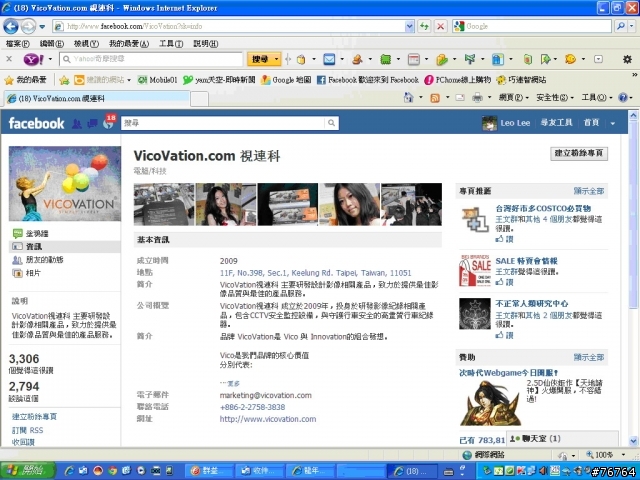This screenshot has width=640, height=480.
Task: Click the Facebook 搜尋 input field
Action: point(223,123)
